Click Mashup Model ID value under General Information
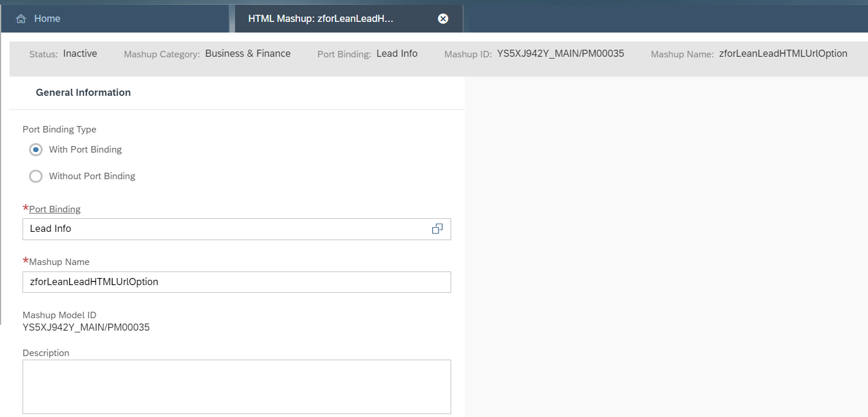Image resolution: width=868 pixels, height=417 pixels. point(86,327)
